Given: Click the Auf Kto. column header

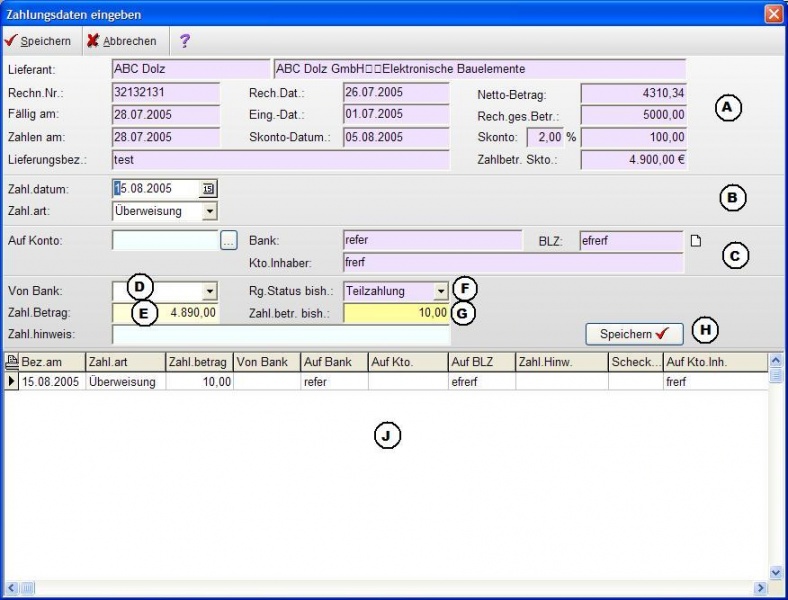Looking at the screenshot, I should 408,362.
